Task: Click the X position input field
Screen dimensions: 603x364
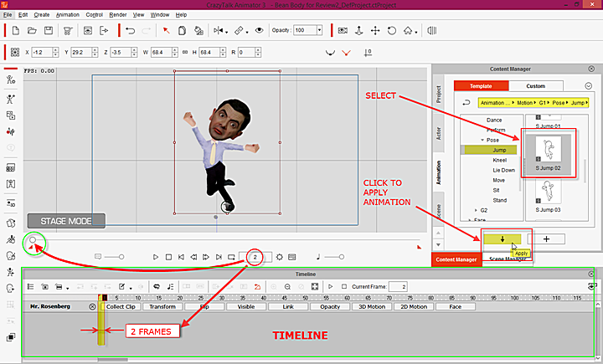Action: point(42,52)
